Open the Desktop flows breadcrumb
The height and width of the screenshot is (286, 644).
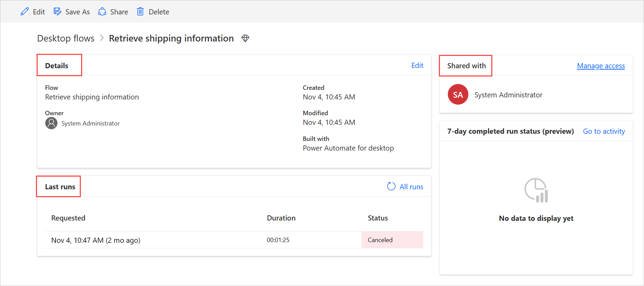[66, 38]
